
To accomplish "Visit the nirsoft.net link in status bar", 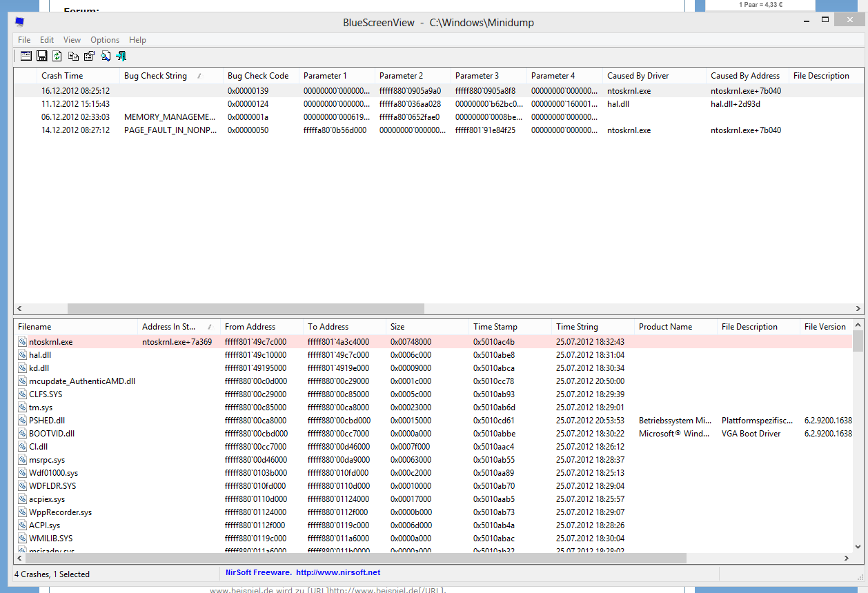I will pyautogui.click(x=338, y=572).
